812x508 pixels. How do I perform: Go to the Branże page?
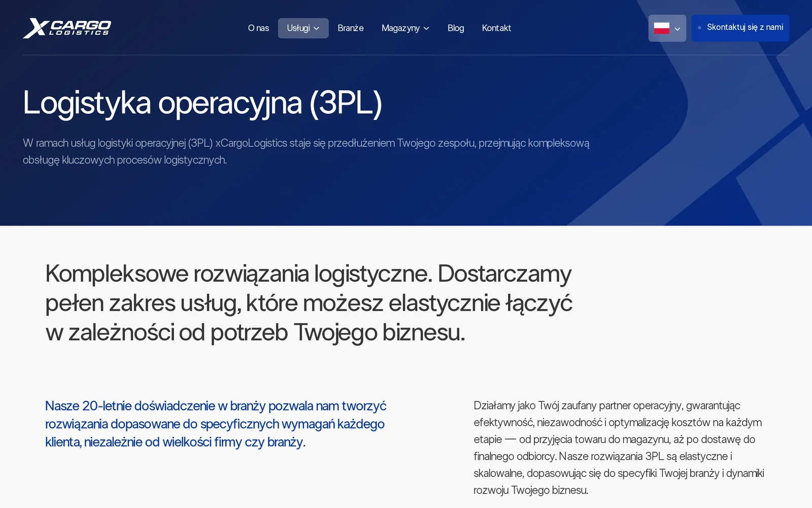[x=351, y=28]
